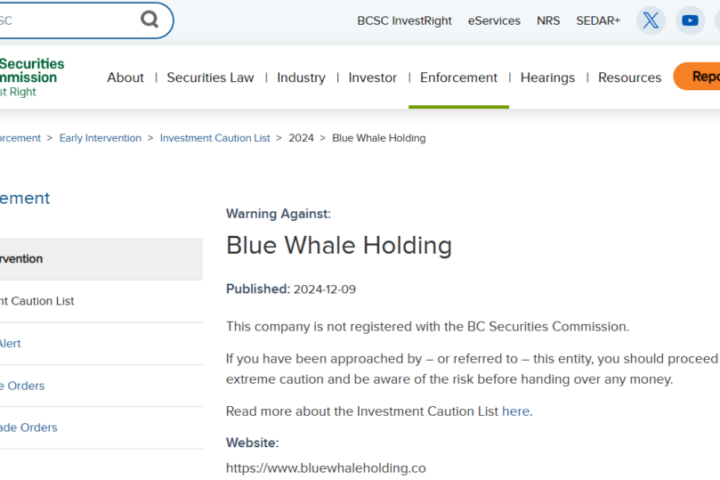Image resolution: width=720 pixels, height=480 pixels.
Task: Open the Resources menu
Action: point(630,78)
